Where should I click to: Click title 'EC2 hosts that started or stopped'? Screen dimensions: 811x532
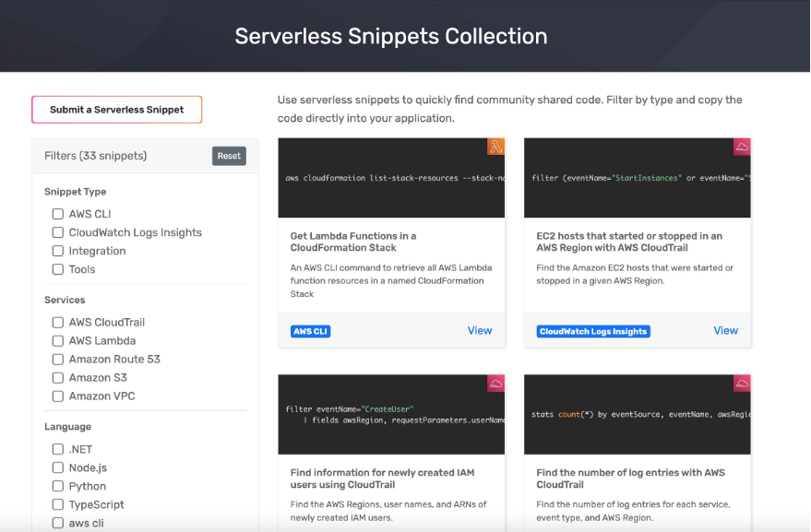629,242
